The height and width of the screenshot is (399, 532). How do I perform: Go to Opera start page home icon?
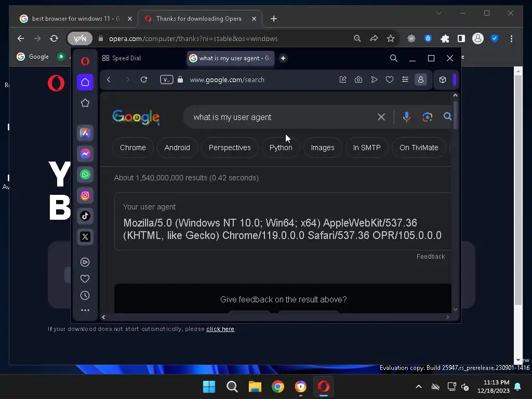[x=85, y=82]
